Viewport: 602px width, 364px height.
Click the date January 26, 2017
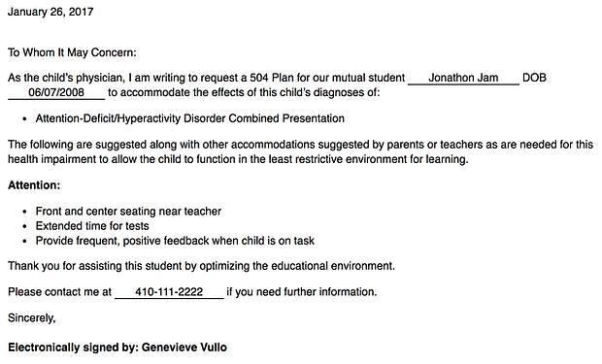point(50,12)
